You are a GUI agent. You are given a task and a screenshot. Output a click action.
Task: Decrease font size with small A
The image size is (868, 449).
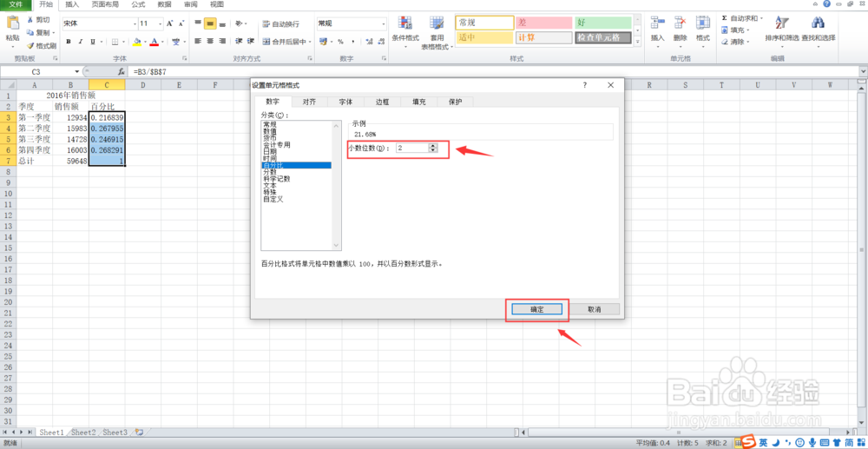coord(181,23)
